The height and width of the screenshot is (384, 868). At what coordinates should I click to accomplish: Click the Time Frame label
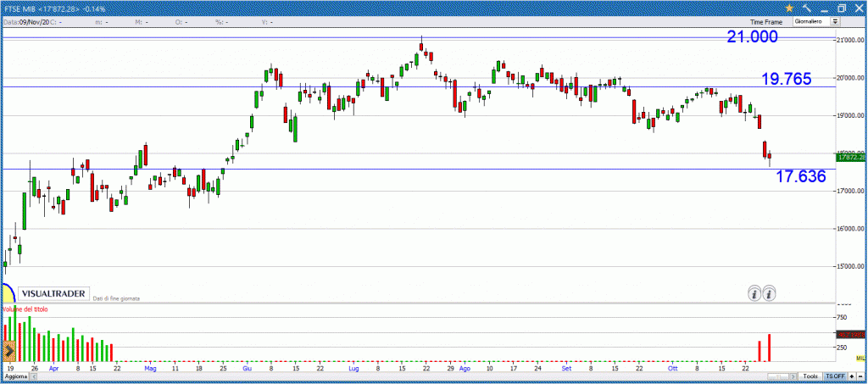pyautogui.click(x=766, y=22)
